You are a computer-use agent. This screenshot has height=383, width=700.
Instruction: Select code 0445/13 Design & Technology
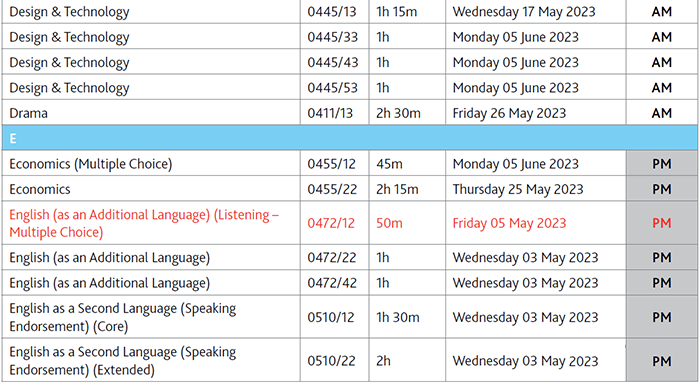click(332, 12)
